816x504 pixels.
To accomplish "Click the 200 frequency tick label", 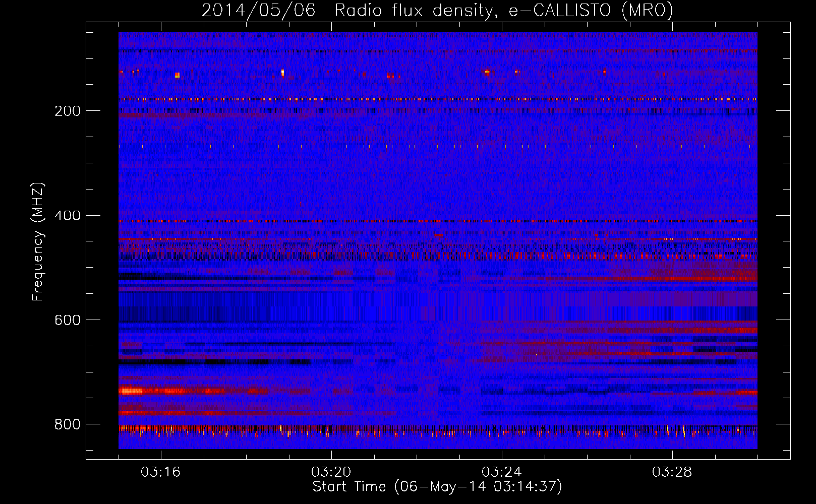I will click(x=68, y=111).
